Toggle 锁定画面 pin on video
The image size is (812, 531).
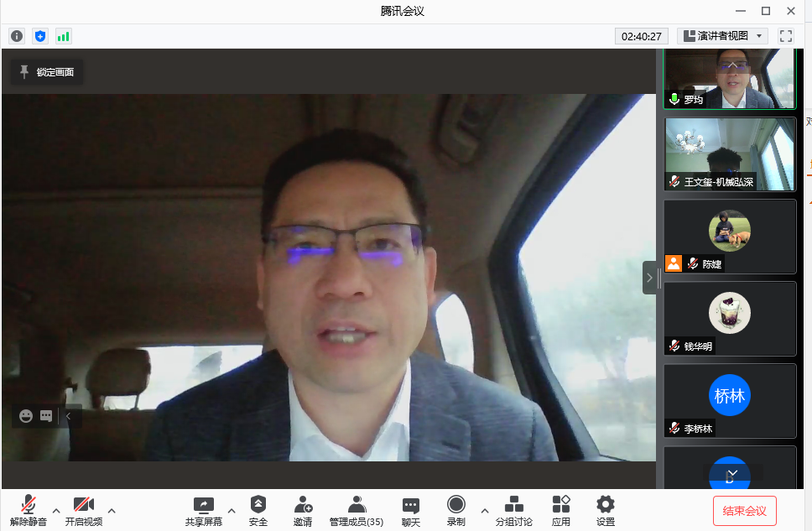47,72
